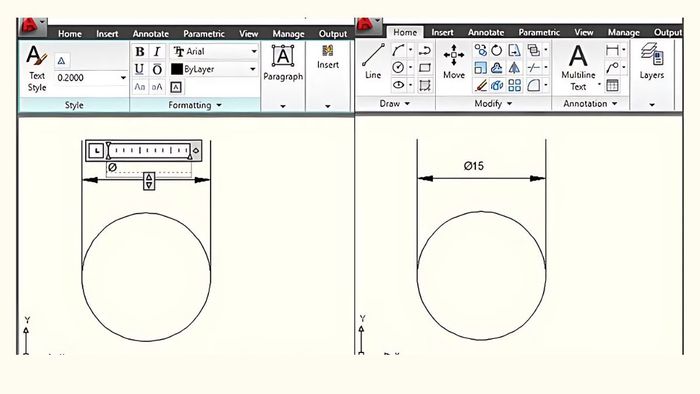Select the Line tool in Draw panel

(373, 62)
